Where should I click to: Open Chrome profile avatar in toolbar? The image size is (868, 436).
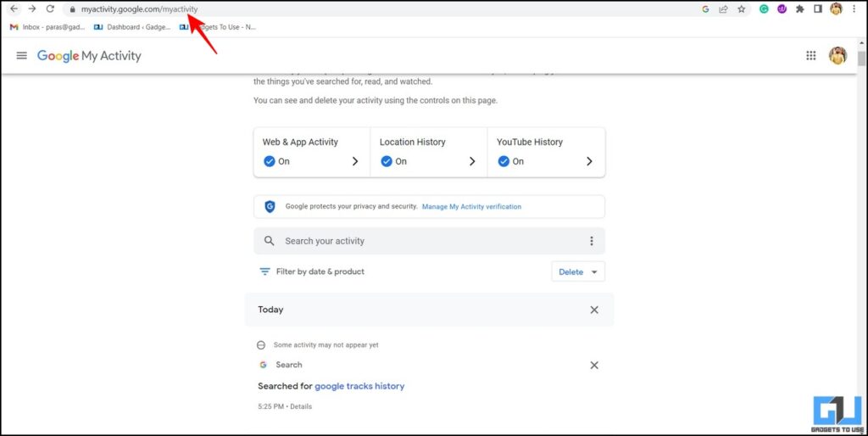click(836, 8)
